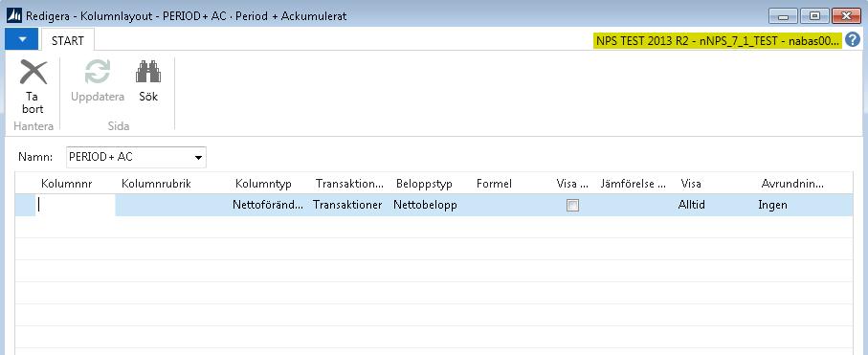Maximize the Redigera Kolumnlayout window

point(814,16)
